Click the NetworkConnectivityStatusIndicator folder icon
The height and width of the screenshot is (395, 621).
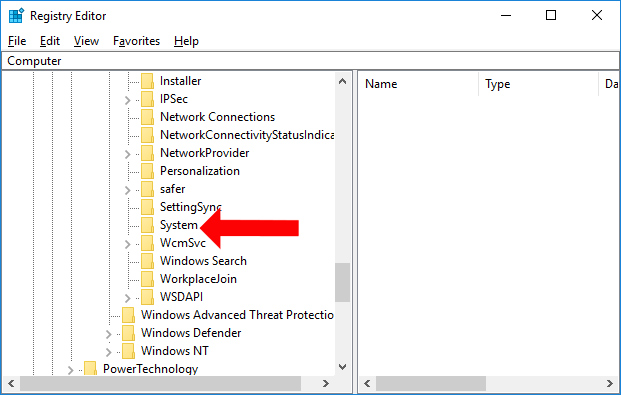point(147,135)
